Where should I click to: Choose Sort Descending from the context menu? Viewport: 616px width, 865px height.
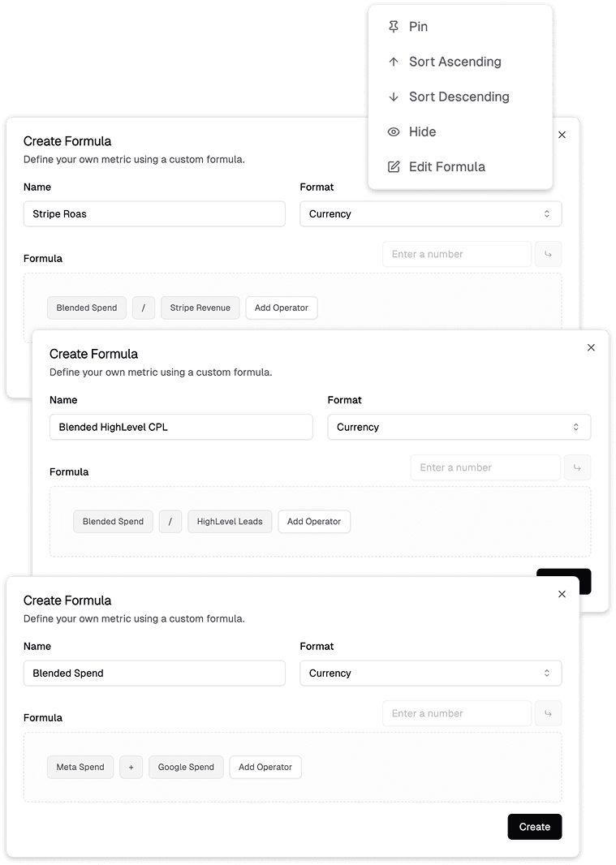pyautogui.click(x=459, y=97)
